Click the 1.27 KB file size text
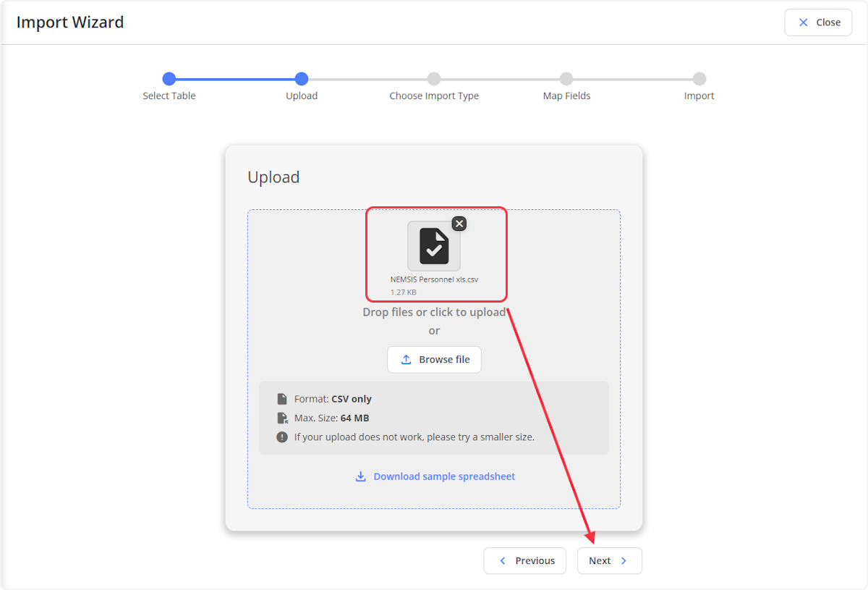 coord(403,292)
